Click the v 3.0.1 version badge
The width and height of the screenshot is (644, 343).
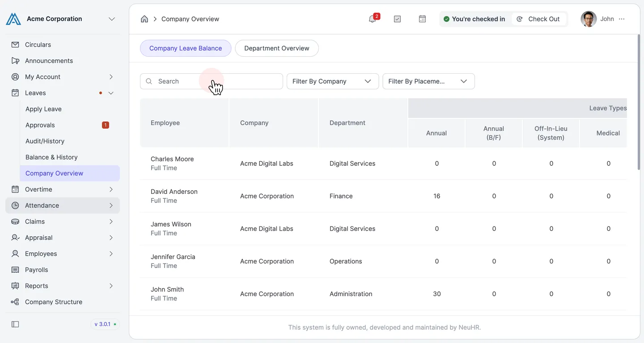point(105,324)
